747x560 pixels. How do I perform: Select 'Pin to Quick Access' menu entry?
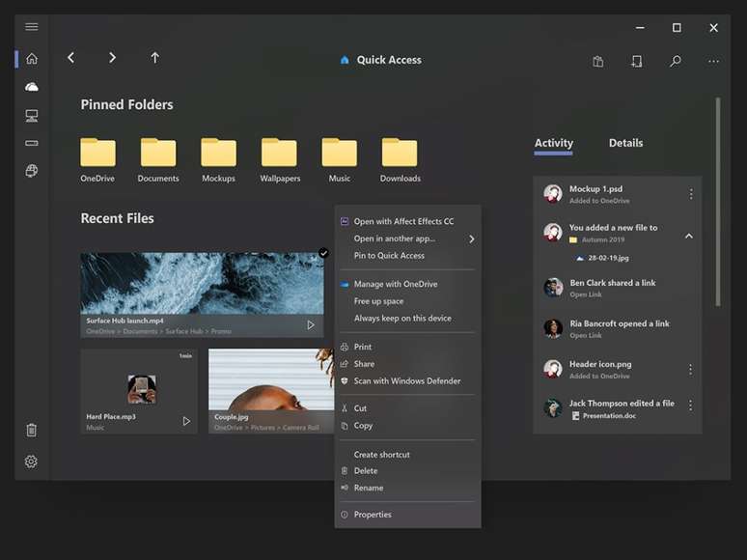[389, 256]
